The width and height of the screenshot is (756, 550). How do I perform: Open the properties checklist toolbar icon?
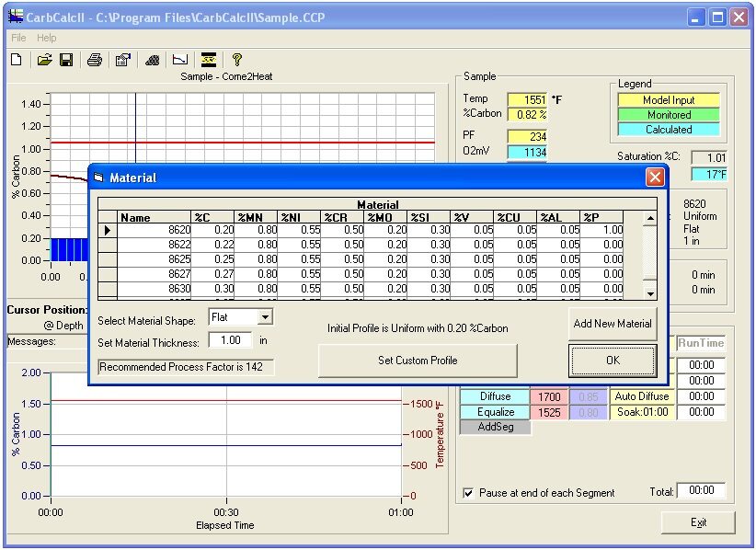[x=123, y=60]
